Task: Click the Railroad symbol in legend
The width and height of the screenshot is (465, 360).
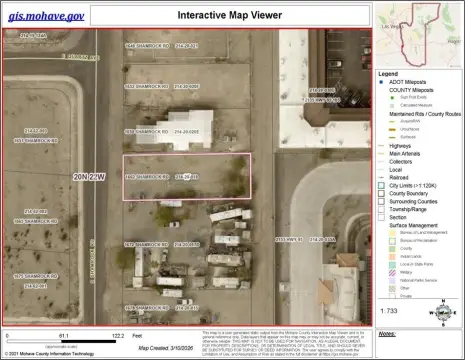Action: coord(382,178)
